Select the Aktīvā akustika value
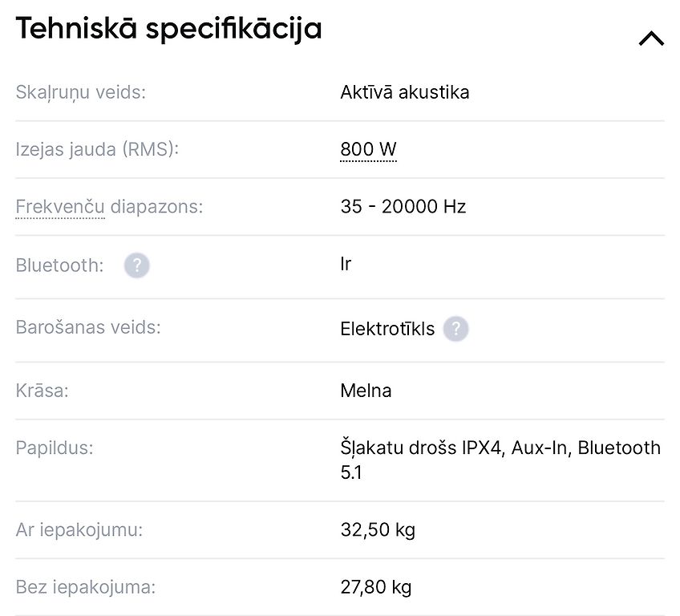This screenshot has height=616, width=680. 405,92
